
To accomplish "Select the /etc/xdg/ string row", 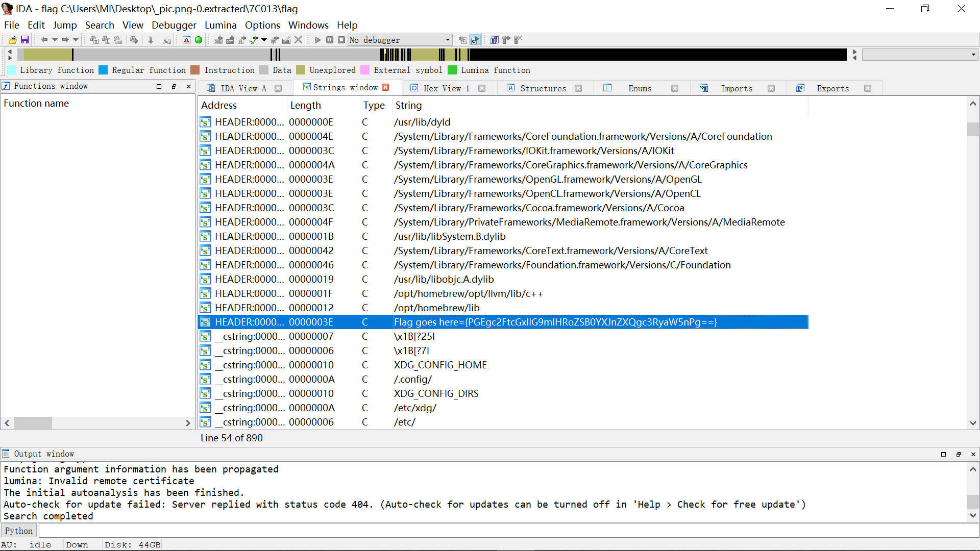I will (x=503, y=408).
